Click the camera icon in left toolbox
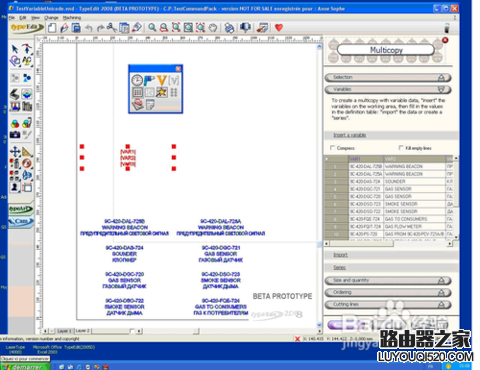The width and height of the screenshot is (480, 370). pos(15,135)
